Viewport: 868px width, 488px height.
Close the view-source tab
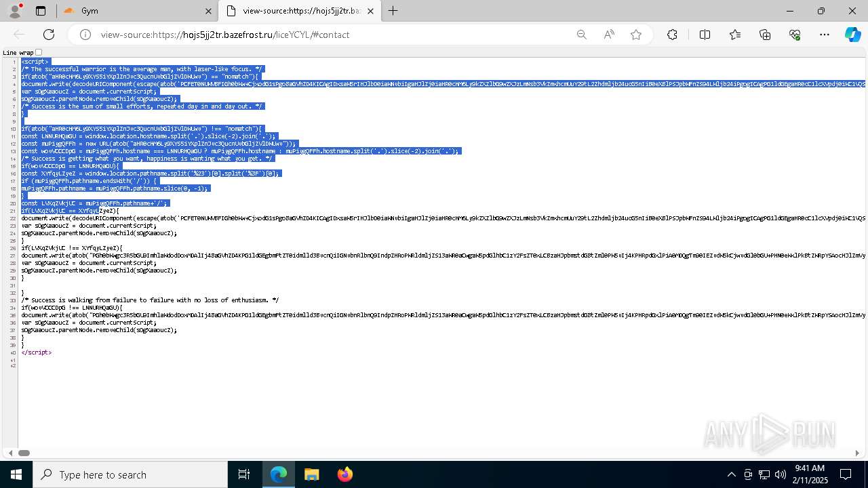pyautogui.click(x=372, y=11)
